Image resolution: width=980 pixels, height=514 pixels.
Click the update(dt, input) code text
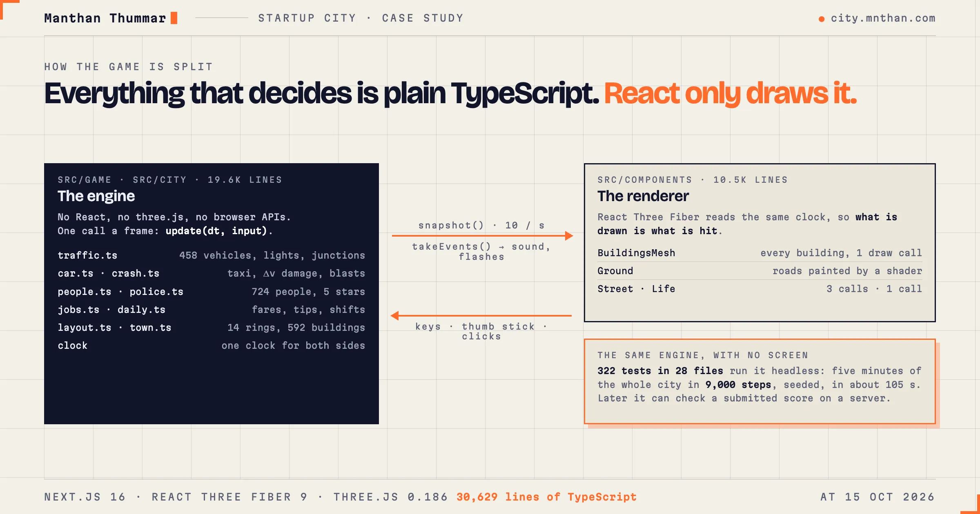(x=216, y=231)
